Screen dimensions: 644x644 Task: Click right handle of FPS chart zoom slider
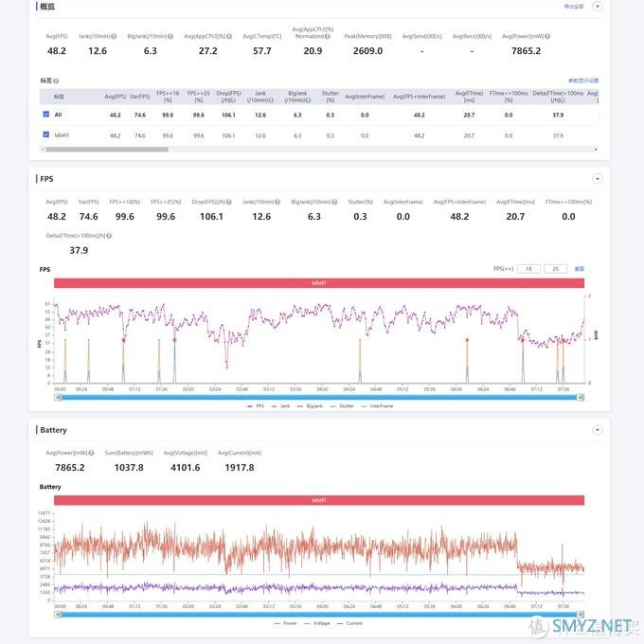(x=581, y=398)
